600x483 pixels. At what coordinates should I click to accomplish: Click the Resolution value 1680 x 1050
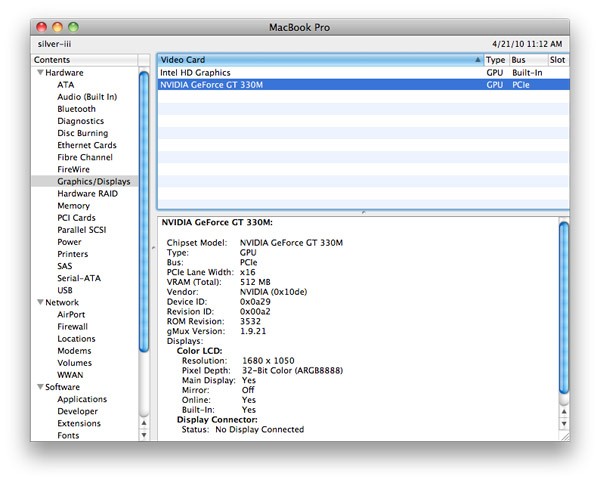tap(268, 361)
